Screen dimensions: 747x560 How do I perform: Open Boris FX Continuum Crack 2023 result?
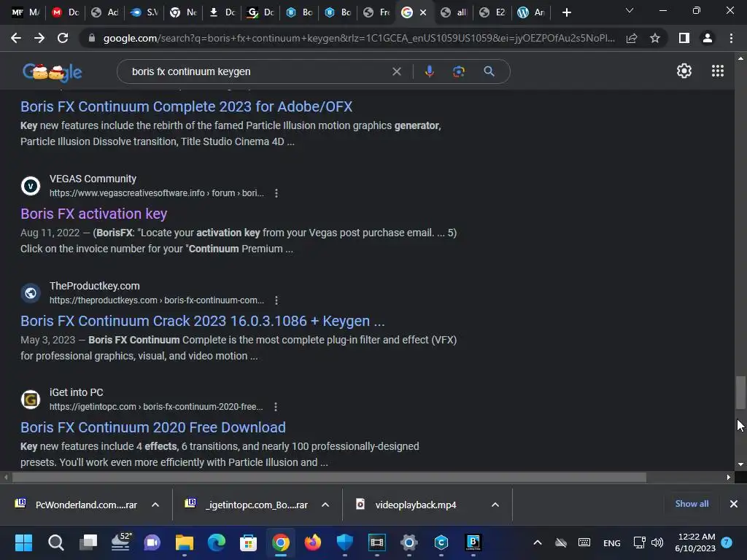203,321
